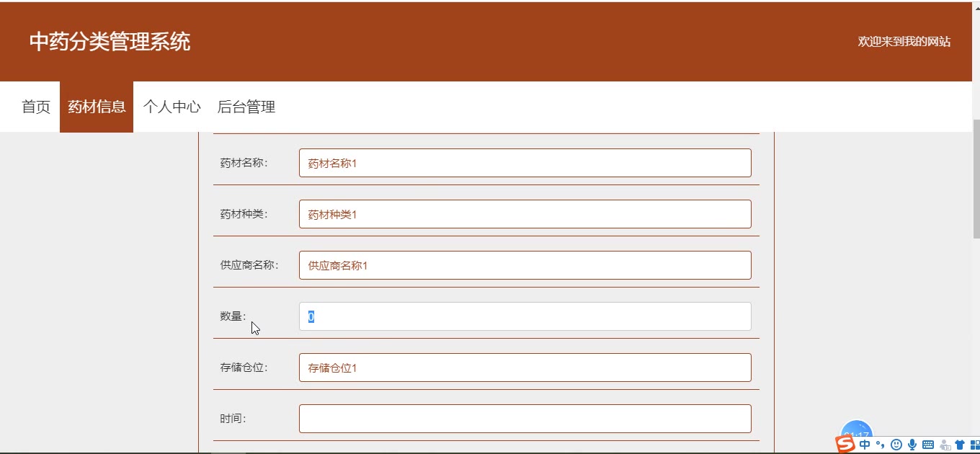Click the empty 时间 input field
The height and width of the screenshot is (454, 980).
point(525,419)
